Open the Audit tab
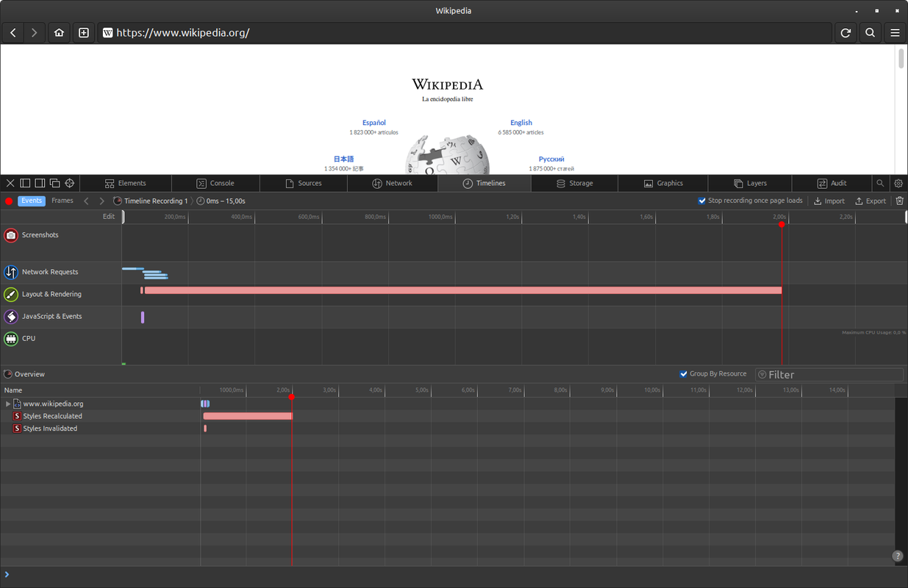908x588 pixels. point(832,183)
